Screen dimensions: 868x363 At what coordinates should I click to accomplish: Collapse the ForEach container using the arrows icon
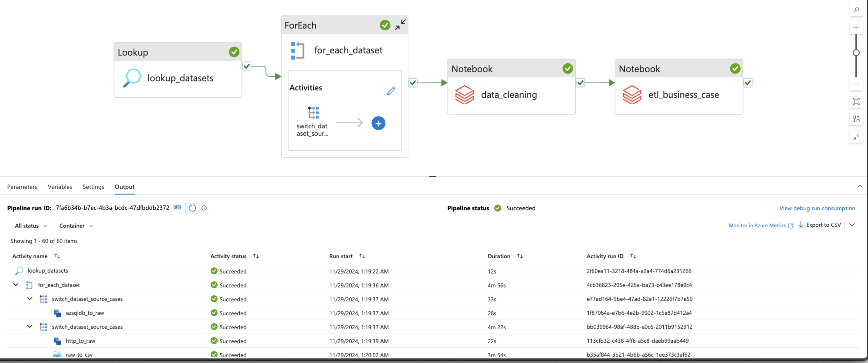point(400,25)
